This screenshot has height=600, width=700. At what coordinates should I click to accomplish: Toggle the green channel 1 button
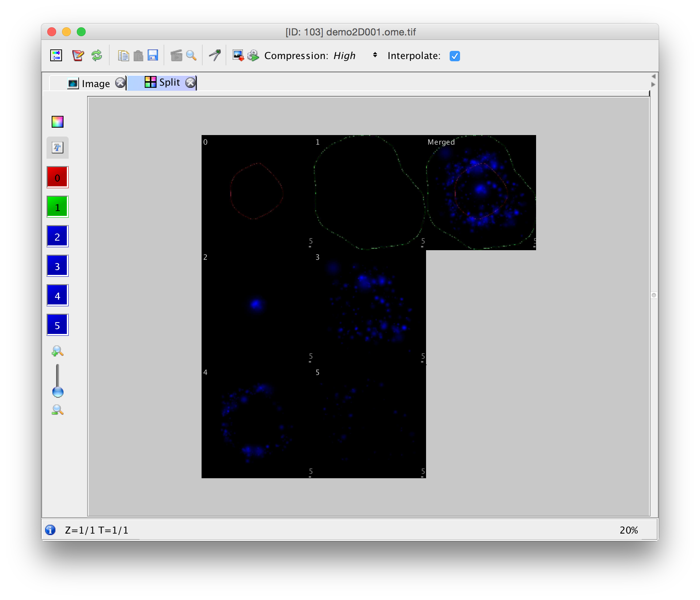(58, 207)
